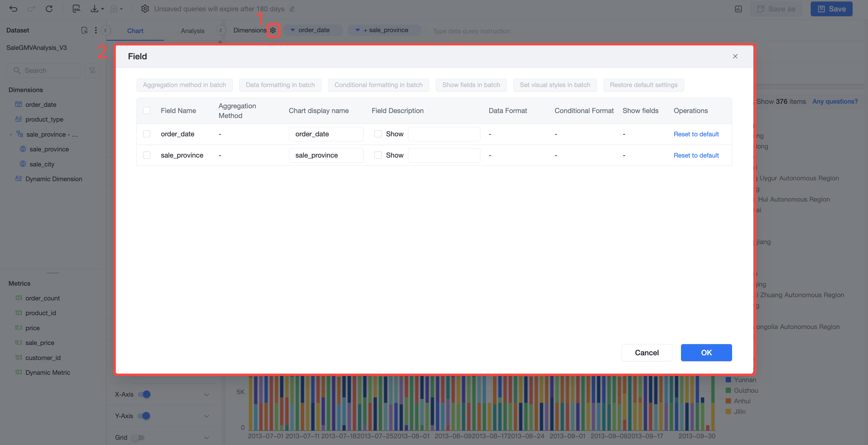
Task: Click the pencil edit icon beside expiry text
Action: click(x=292, y=9)
